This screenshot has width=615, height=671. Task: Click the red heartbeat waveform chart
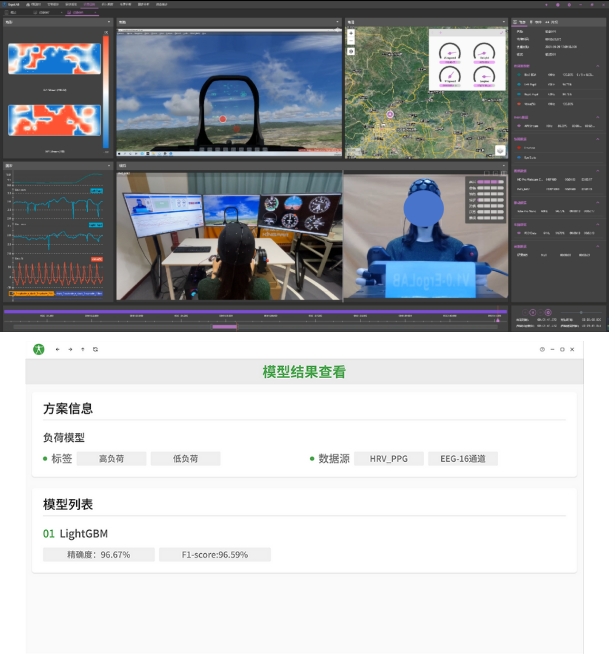click(x=58, y=273)
